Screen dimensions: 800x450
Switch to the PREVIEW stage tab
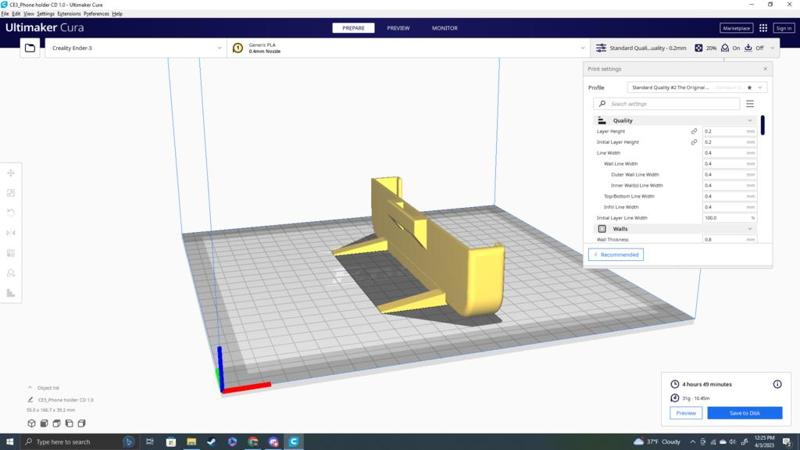click(398, 28)
